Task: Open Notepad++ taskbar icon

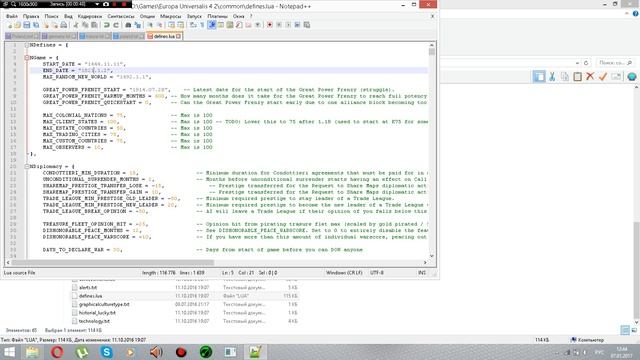Action: pyautogui.click(x=256, y=352)
